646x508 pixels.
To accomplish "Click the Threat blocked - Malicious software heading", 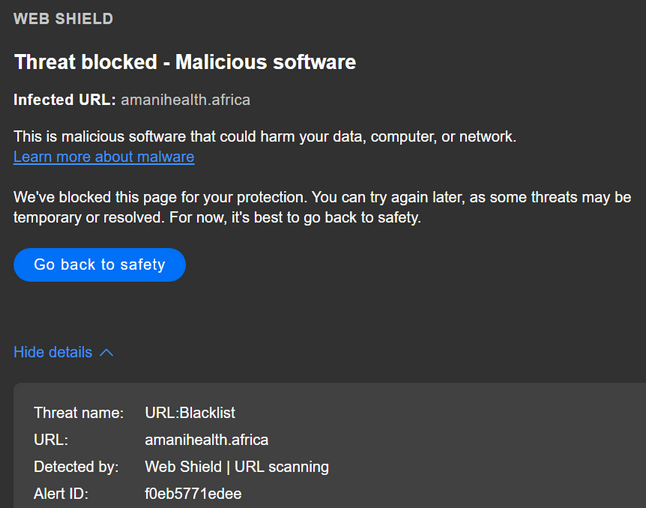I will (x=185, y=62).
